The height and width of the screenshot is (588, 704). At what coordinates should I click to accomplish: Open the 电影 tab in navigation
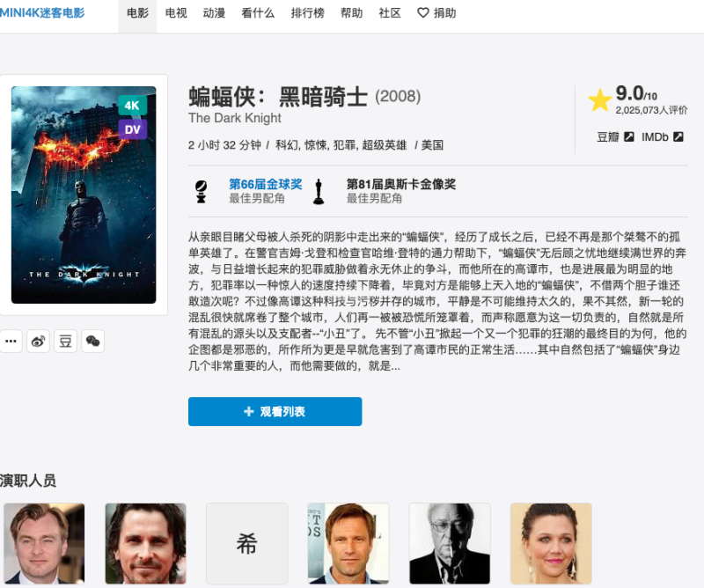[x=137, y=13]
